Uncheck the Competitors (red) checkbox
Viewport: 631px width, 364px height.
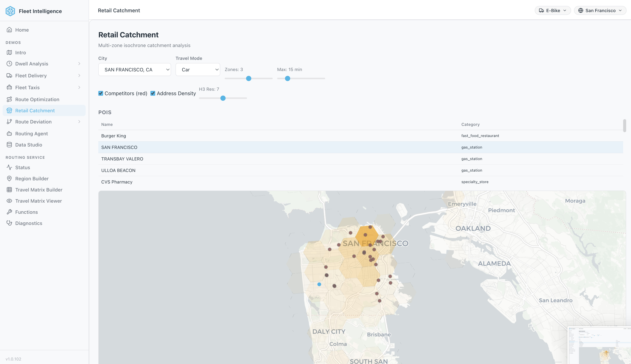click(x=101, y=93)
